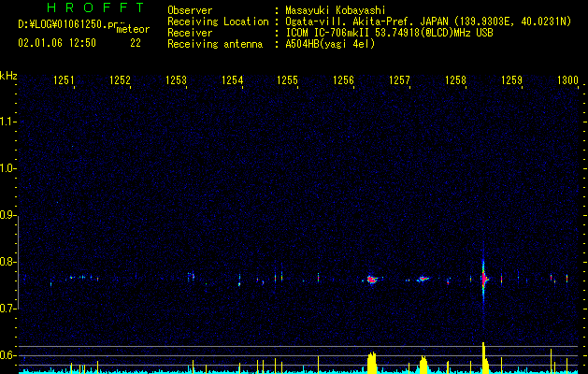Select antenna value A504HB(yagi 4el)
The image size is (588, 374).
pyautogui.click(x=330, y=44)
